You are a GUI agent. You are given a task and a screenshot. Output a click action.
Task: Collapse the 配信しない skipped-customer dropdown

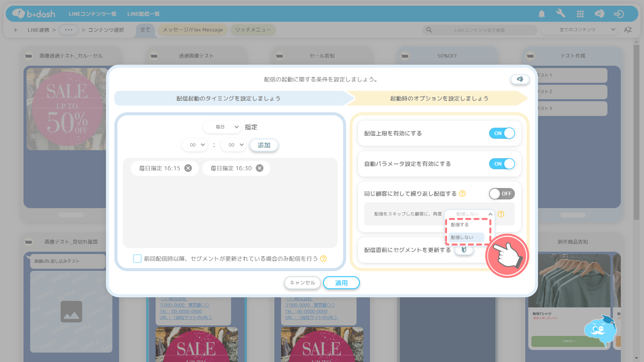coord(470,214)
